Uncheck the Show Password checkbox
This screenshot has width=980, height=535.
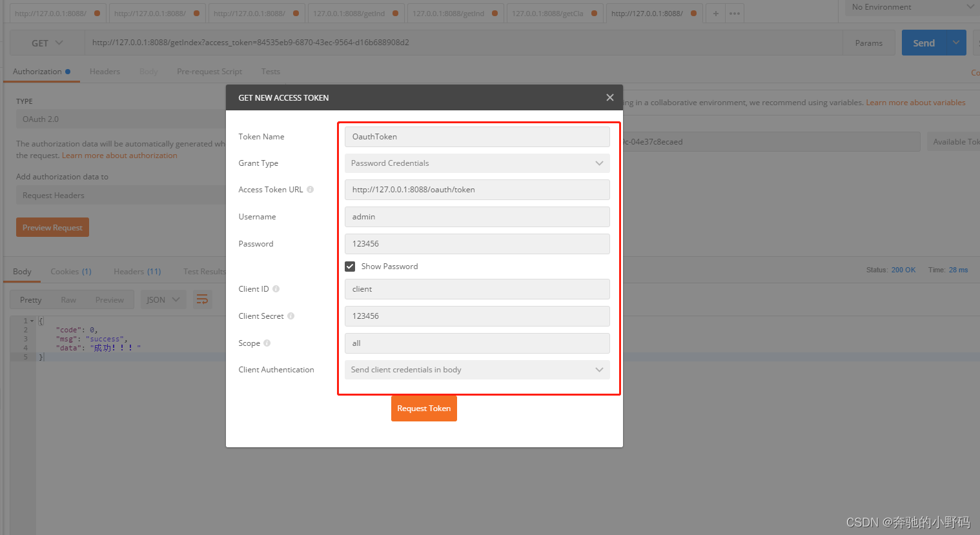pos(349,266)
